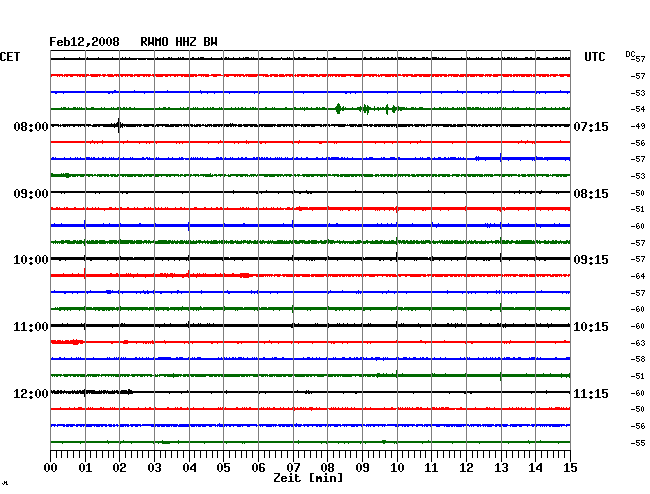Select the 10:00 CET time label
Viewport: 650px width, 494px height.
pyautogui.click(x=31, y=260)
